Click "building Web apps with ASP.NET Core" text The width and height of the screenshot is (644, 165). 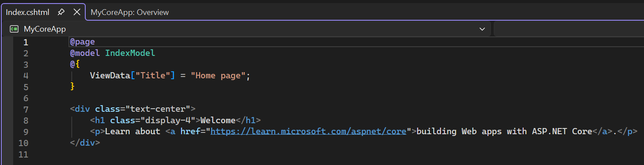tap(504, 131)
